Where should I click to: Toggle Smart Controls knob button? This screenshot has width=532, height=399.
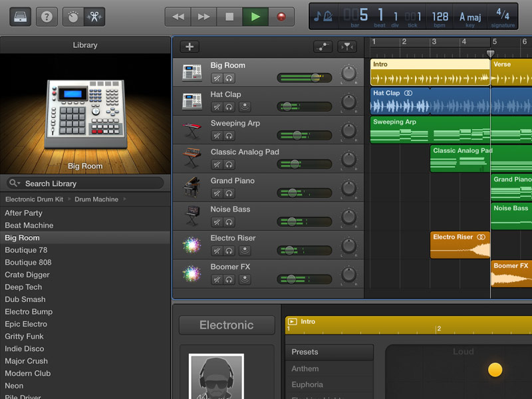coord(73,17)
